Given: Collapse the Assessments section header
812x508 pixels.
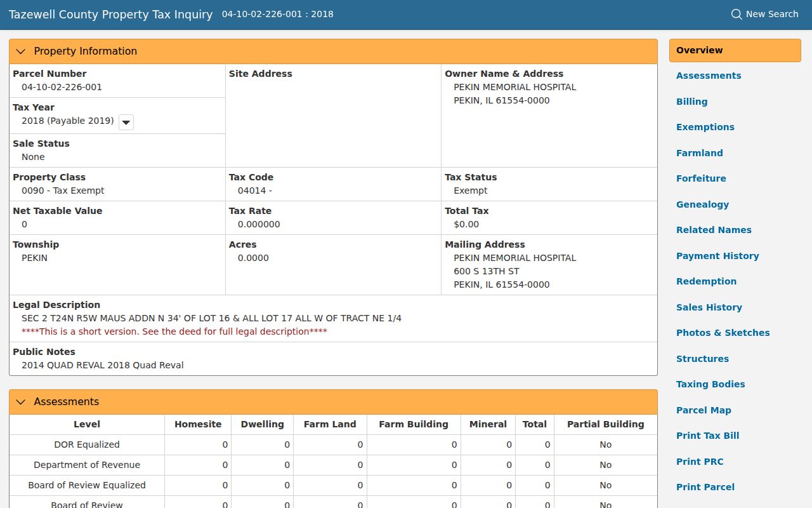Looking at the screenshot, I should pyautogui.click(x=333, y=402).
